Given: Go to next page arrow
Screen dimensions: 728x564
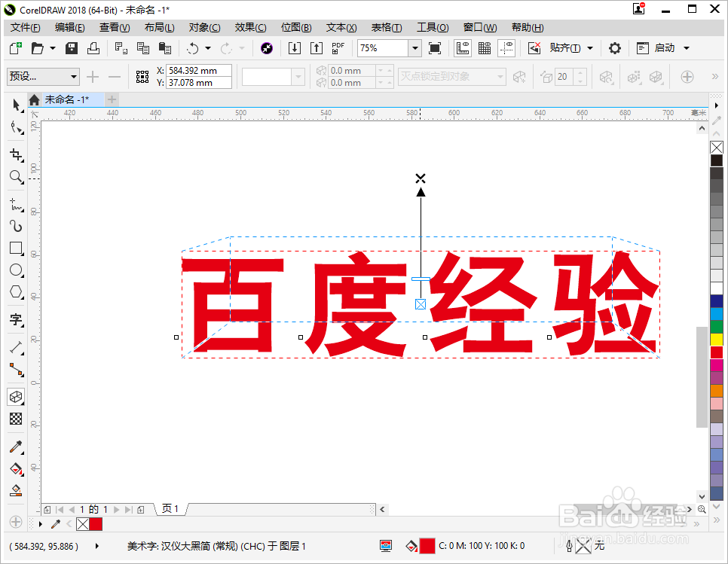Looking at the screenshot, I should click(x=117, y=509).
